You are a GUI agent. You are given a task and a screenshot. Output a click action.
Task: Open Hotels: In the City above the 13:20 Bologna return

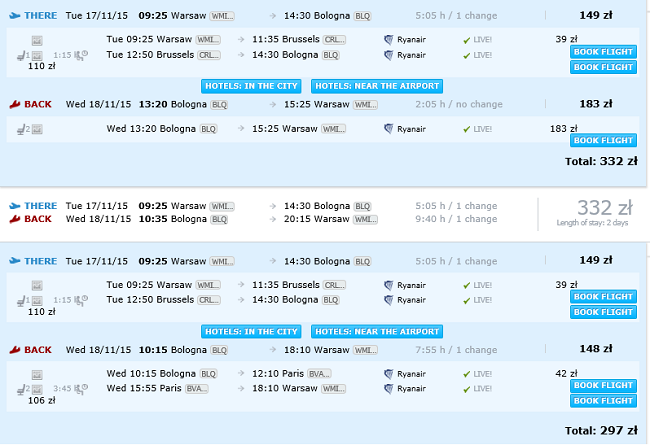click(x=251, y=86)
